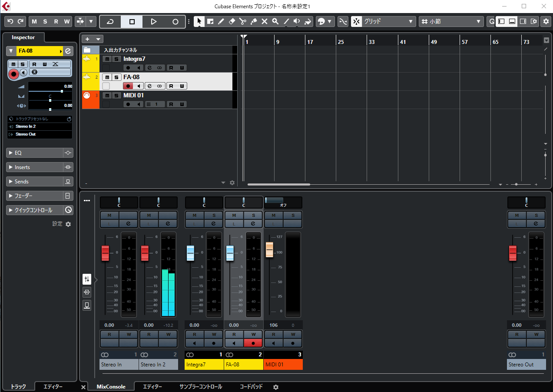Switch to the トラック tab
553x392 pixels.
[x=18, y=387]
